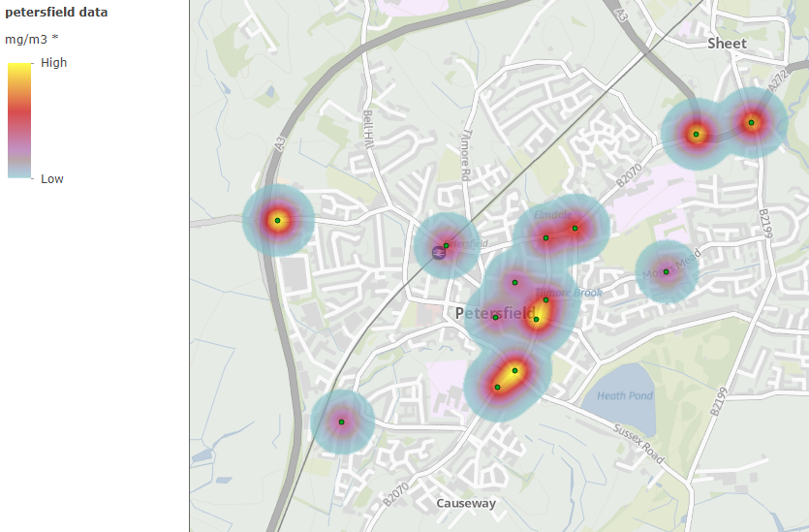Click the 'Sussex Road' label
Image resolution: width=809 pixels, height=532 pixels.
pos(638,443)
